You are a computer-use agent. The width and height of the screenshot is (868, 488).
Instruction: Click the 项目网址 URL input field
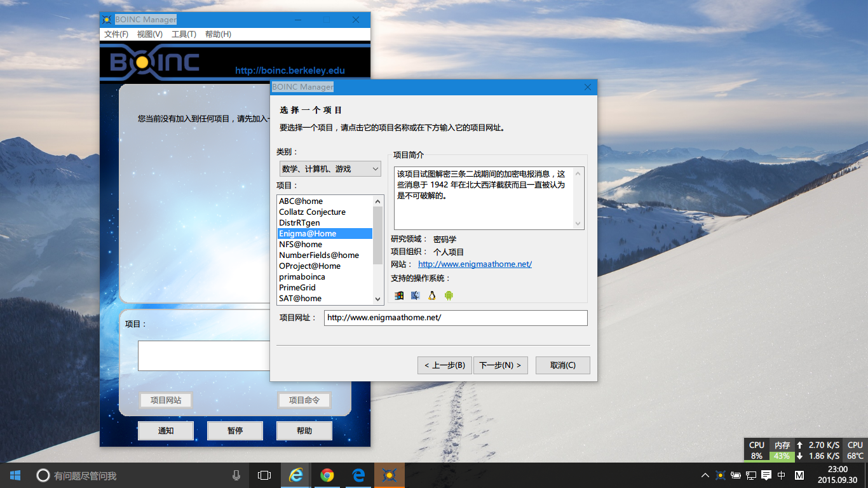(456, 318)
